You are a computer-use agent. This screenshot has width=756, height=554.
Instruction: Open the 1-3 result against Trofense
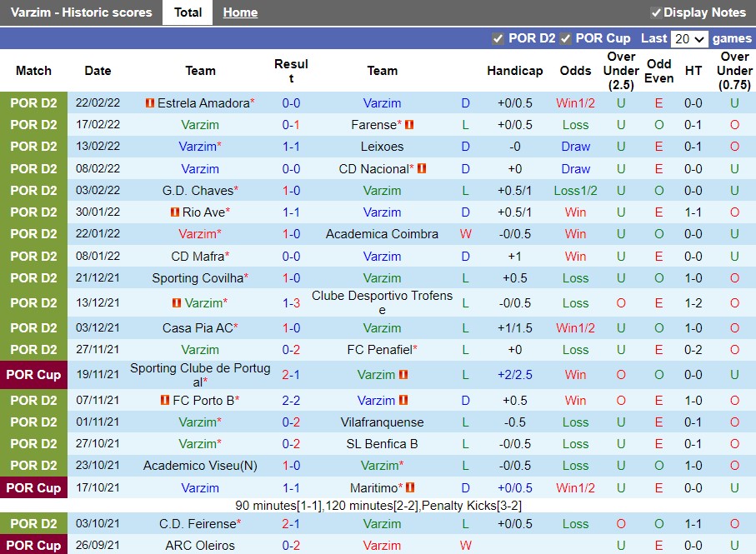291,303
